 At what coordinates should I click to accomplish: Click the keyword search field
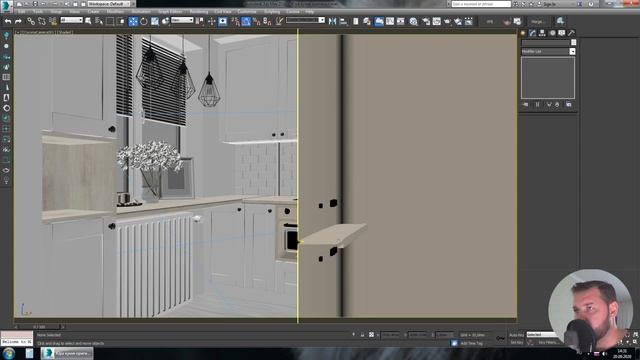click(481, 4)
